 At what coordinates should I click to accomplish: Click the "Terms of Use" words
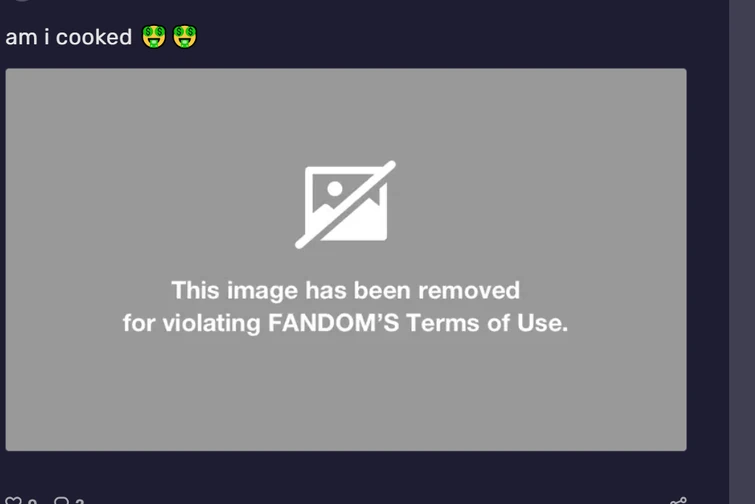pyautogui.click(x=487, y=323)
